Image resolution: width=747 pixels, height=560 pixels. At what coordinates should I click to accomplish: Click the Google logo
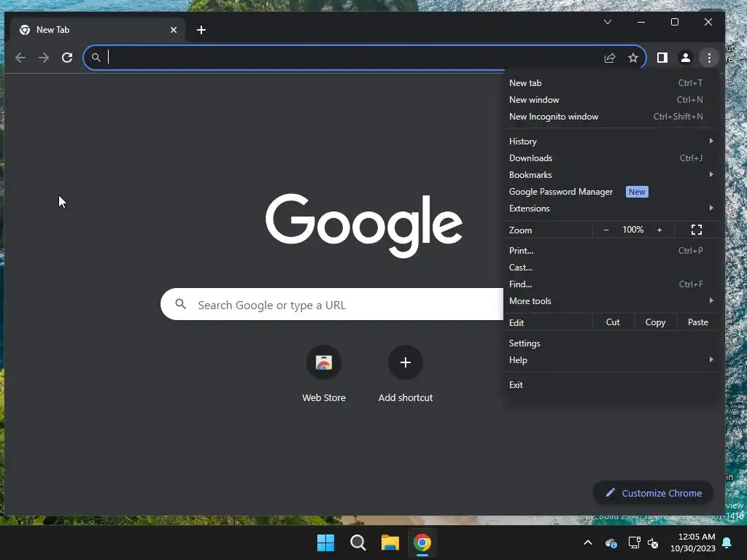[x=364, y=225]
